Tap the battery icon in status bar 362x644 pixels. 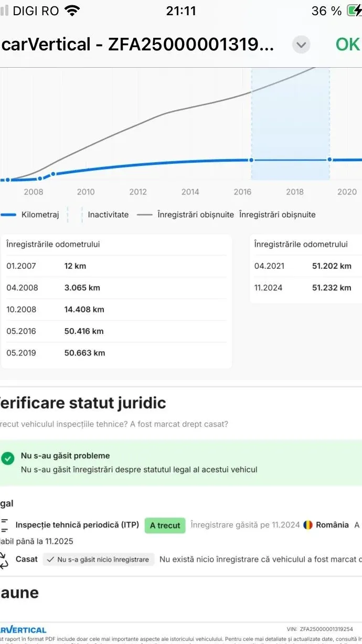point(354,10)
